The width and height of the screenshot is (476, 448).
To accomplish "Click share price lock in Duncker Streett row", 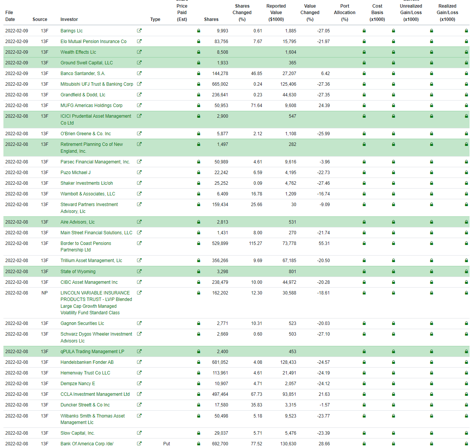I will (198, 405).
